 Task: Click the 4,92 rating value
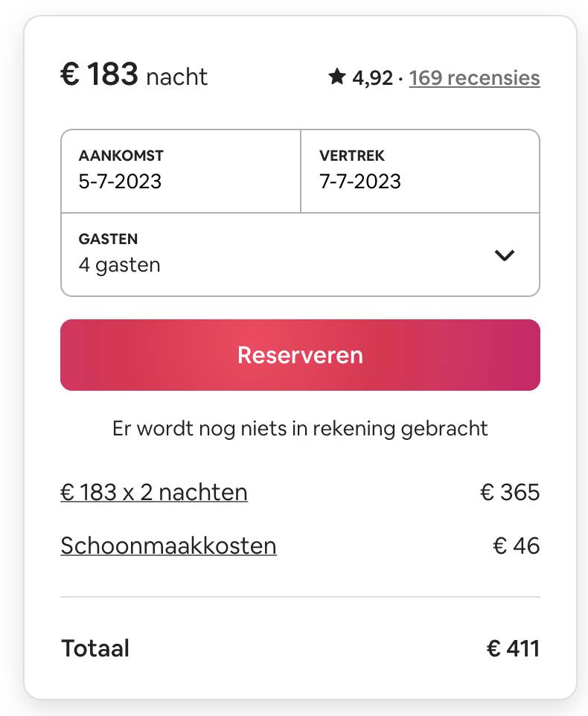tap(372, 77)
